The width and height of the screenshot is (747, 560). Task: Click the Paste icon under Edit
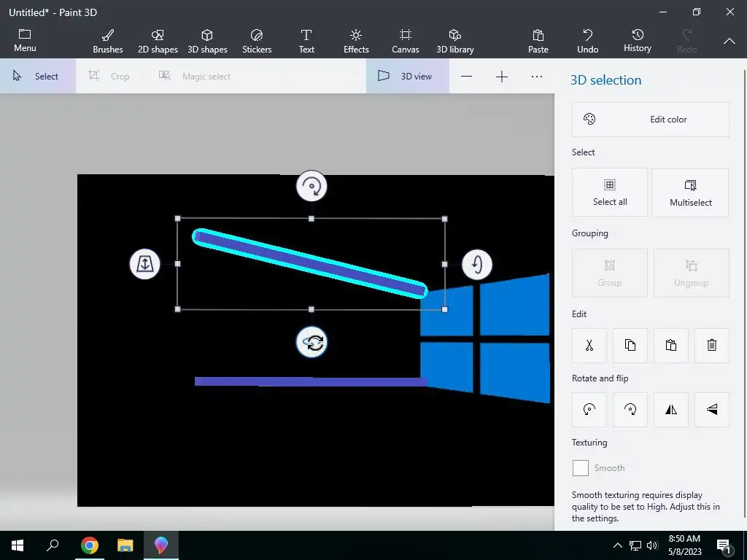[x=671, y=345]
